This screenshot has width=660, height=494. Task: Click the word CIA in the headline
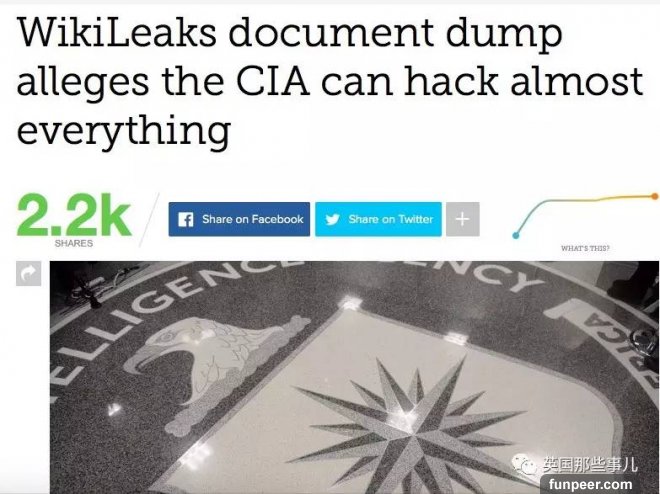(272, 81)
